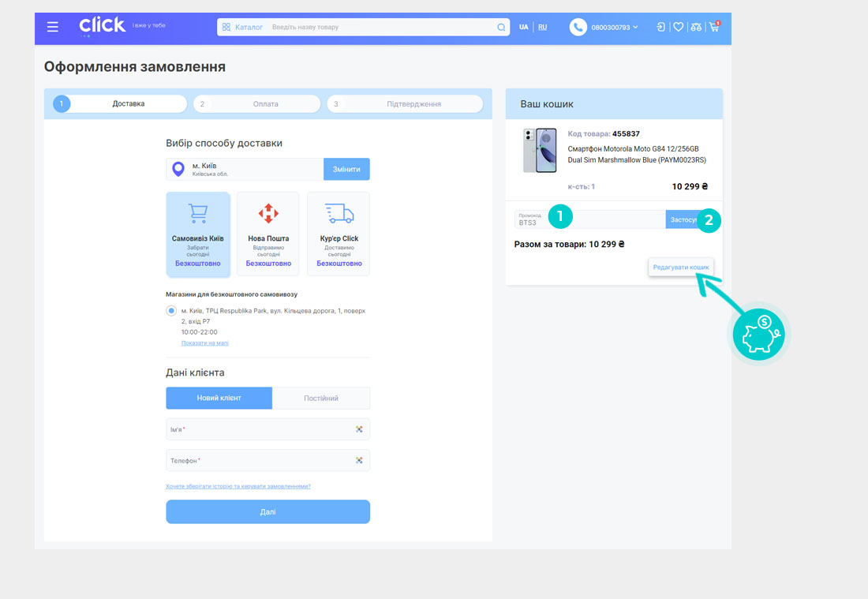This screenshot has width=868, height=599.
Task: Open the Каталог dropdown
Action: pos(243,27)
